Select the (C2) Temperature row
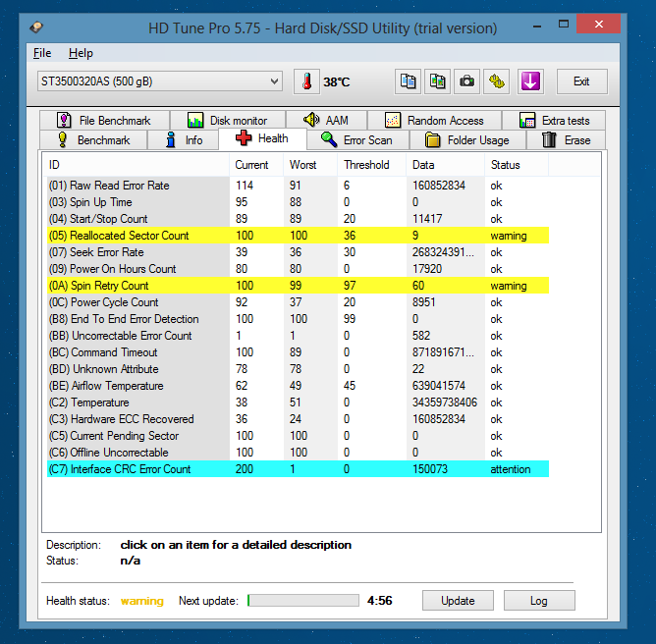The image size is (656, 644). click(x=298, y=402)
